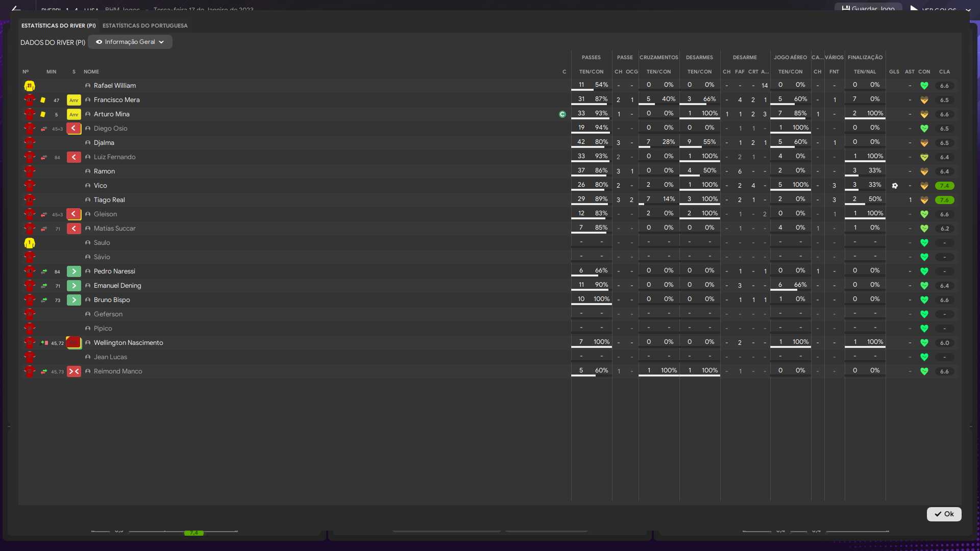The width and height of the screenshot is (980, 551).
Task: Open Wellington Nascimento's player name
Action: (x=129, y=343)
